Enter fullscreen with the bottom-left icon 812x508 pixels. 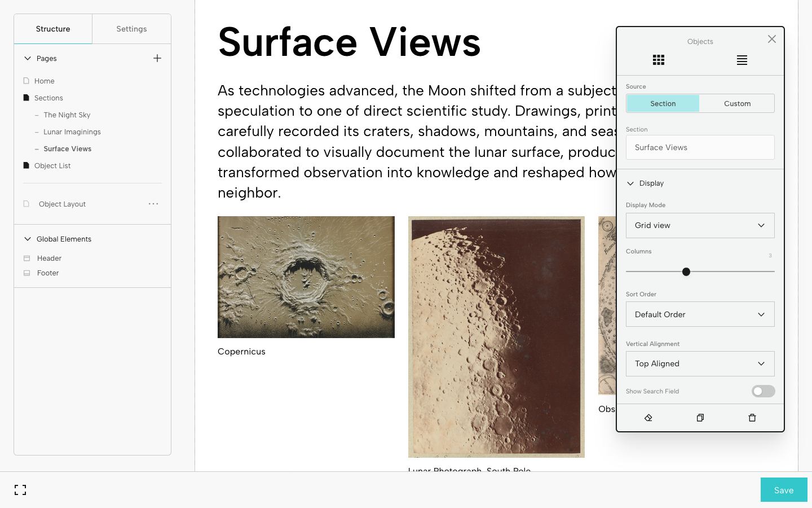tap(20, 490)
